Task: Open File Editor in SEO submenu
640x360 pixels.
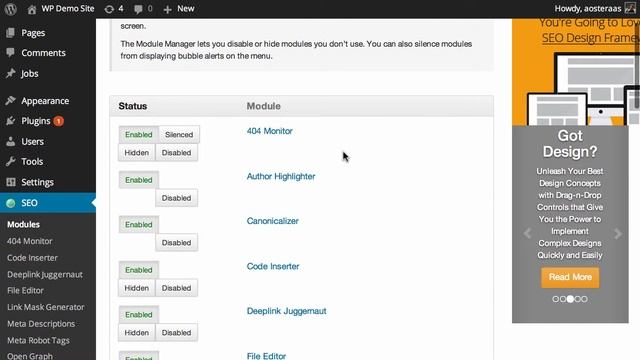Action: coord(25,291)
